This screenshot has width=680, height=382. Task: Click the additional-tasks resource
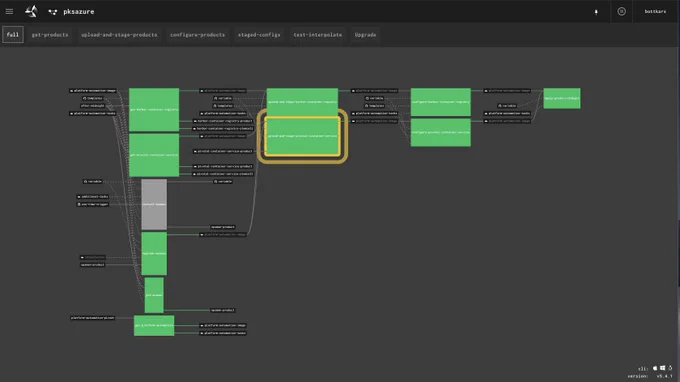(92, 196)
